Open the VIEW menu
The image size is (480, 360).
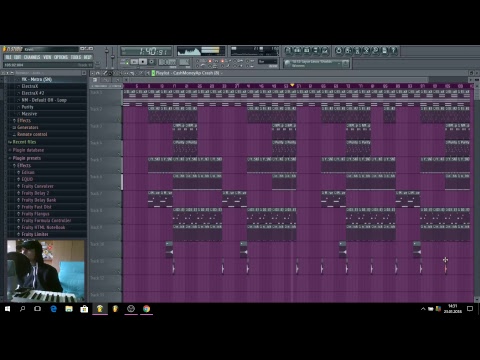(47, 57)
